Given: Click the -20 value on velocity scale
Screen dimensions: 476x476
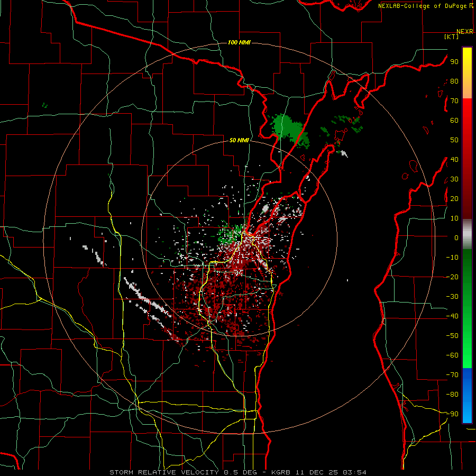Looking at the screenshot, I should [x=452, y=277].
